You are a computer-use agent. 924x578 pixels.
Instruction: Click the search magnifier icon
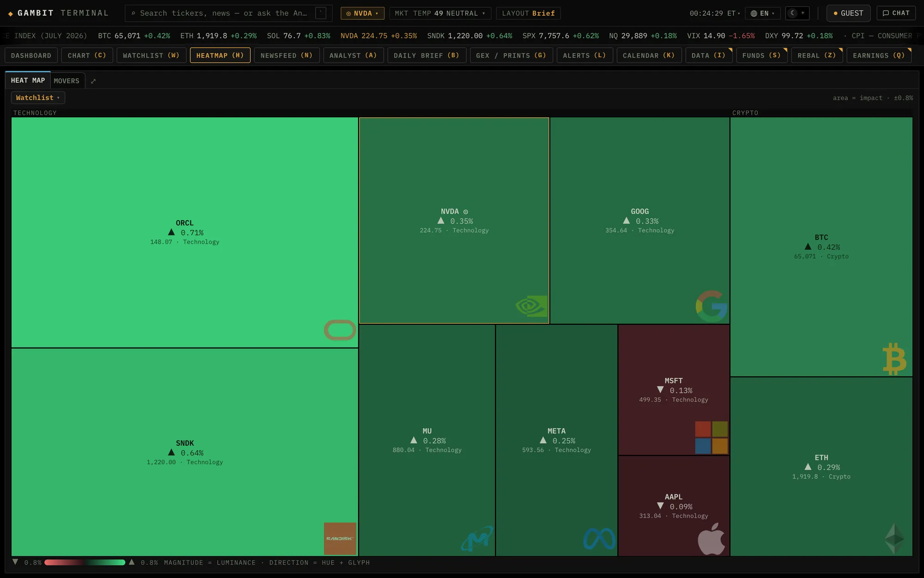pos(134,13)
